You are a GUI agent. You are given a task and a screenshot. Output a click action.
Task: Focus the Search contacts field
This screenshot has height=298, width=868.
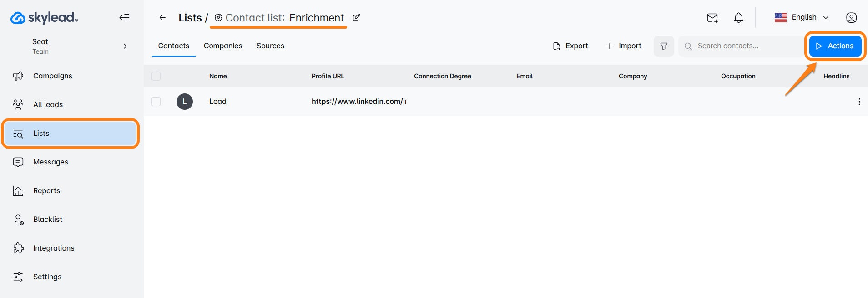(x=742, y=46)
